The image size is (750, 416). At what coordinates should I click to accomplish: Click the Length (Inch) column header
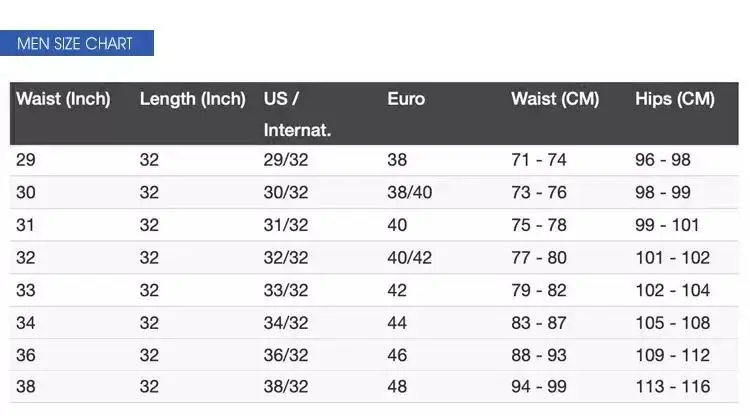(192, 99)
